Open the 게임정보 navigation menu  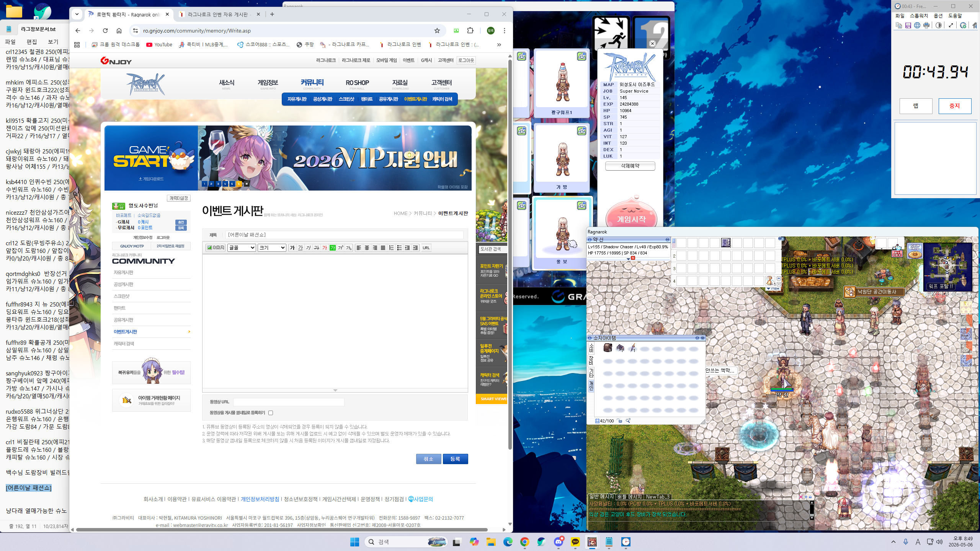tap(268, 83)
